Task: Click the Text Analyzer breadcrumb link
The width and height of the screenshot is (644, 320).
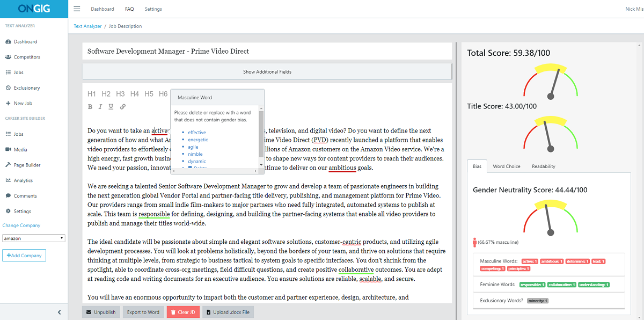Action: pyautogui.click(x=86, y=26)
